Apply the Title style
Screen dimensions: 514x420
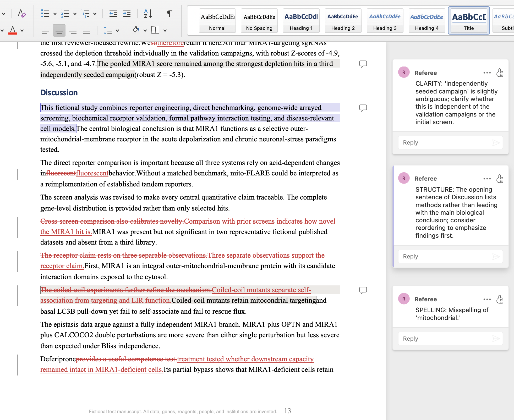click(469, 21)
